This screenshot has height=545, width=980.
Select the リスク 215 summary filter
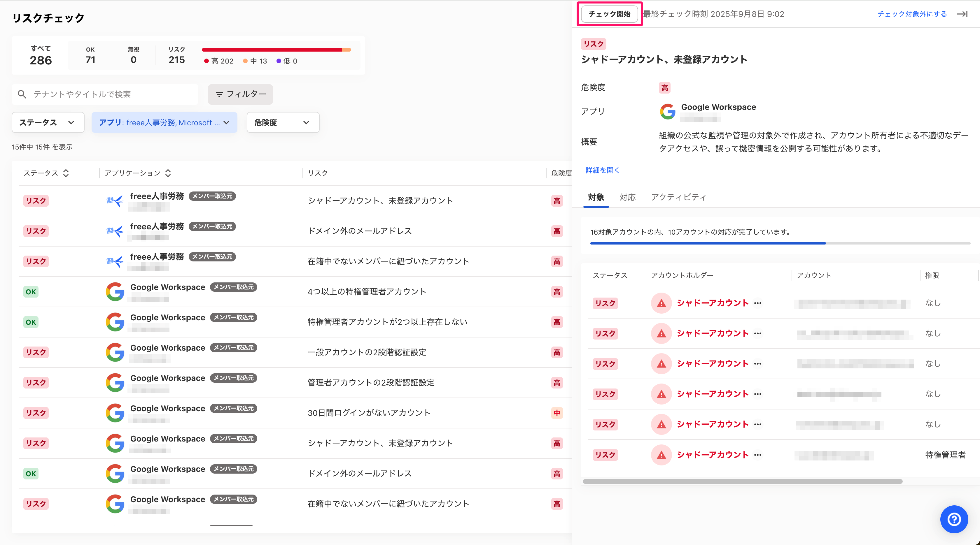click(176, 55)
